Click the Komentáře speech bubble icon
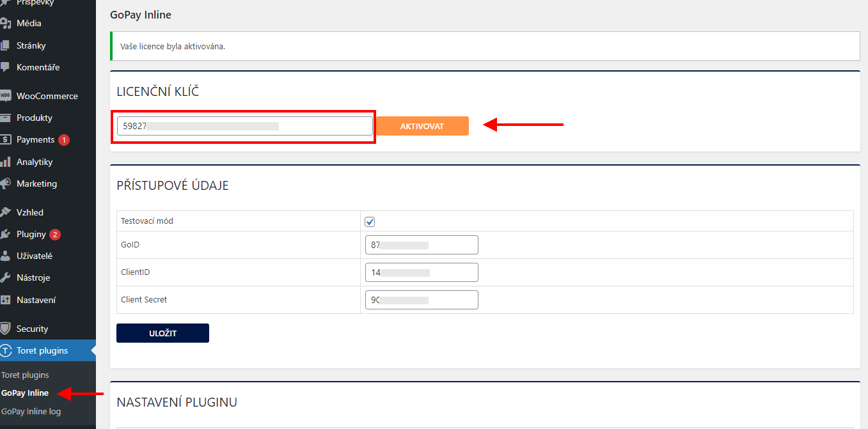This screenshot has width=868, height=429. pos(6,67)
